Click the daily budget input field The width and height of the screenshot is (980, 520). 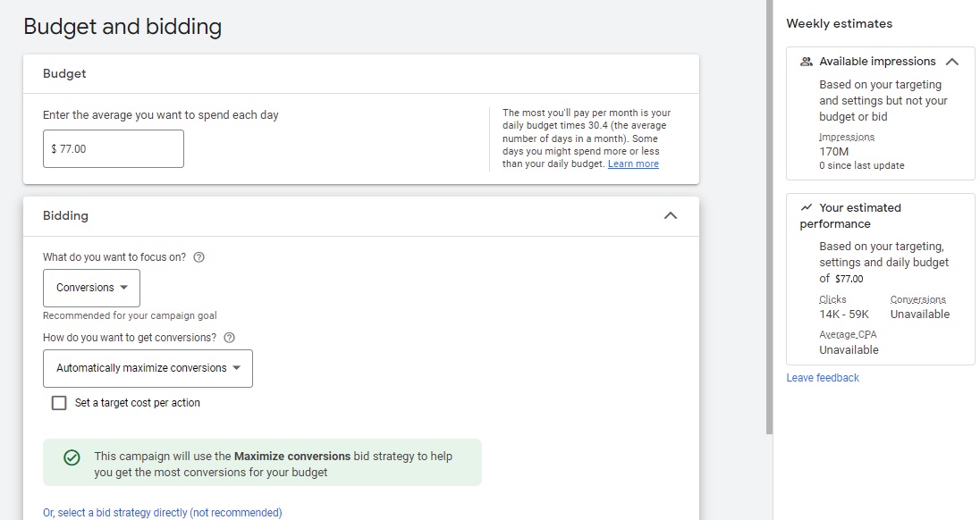coord(114,149)
